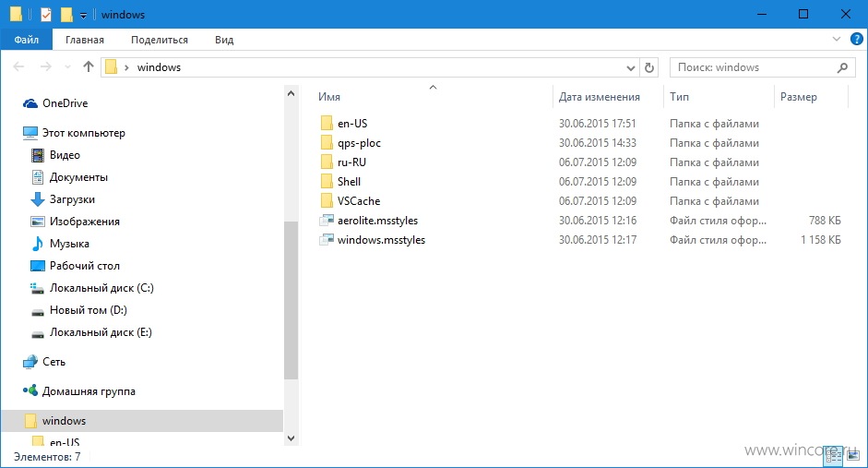Switch to the Поделиться ribbon tab

pos(160,40)
